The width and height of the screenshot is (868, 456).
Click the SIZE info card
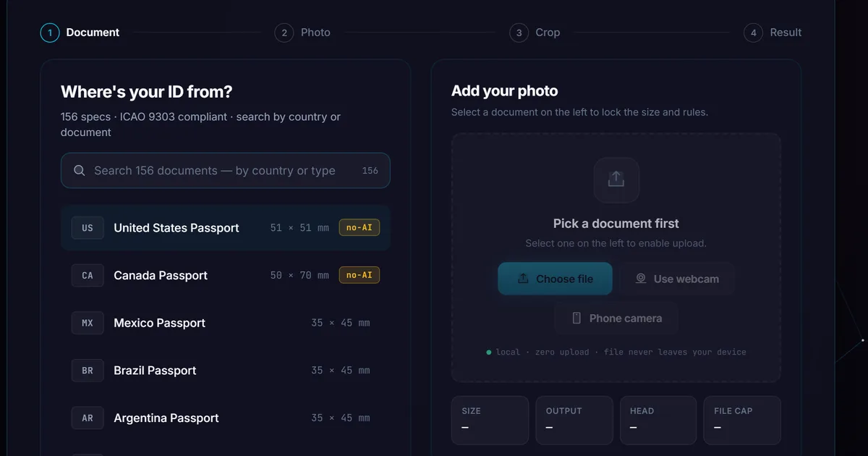click(x=490, y=420)
